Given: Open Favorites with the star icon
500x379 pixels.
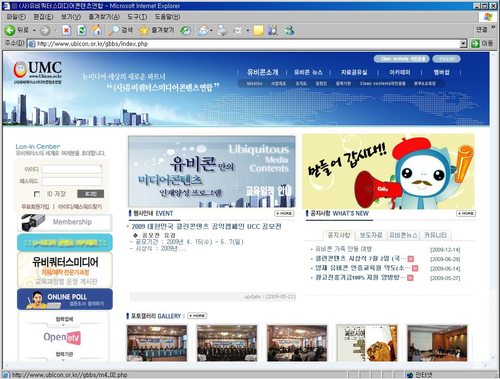Looking at the screenshot, I should coord(144,30).
